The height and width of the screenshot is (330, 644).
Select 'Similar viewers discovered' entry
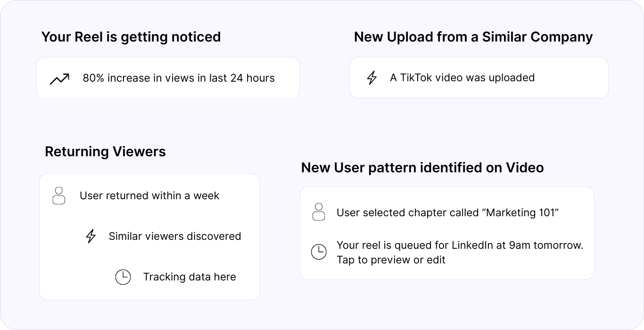point(174,236)
